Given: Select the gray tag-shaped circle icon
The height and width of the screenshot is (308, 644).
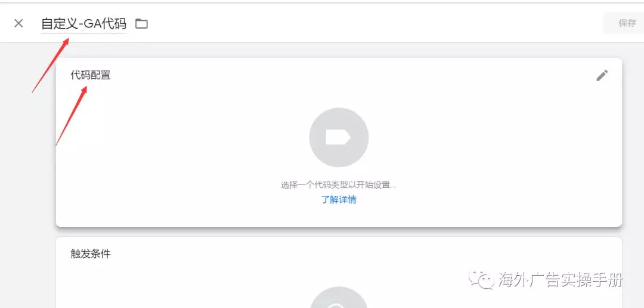Looking at the screenshot, I should tap(339, 137).
